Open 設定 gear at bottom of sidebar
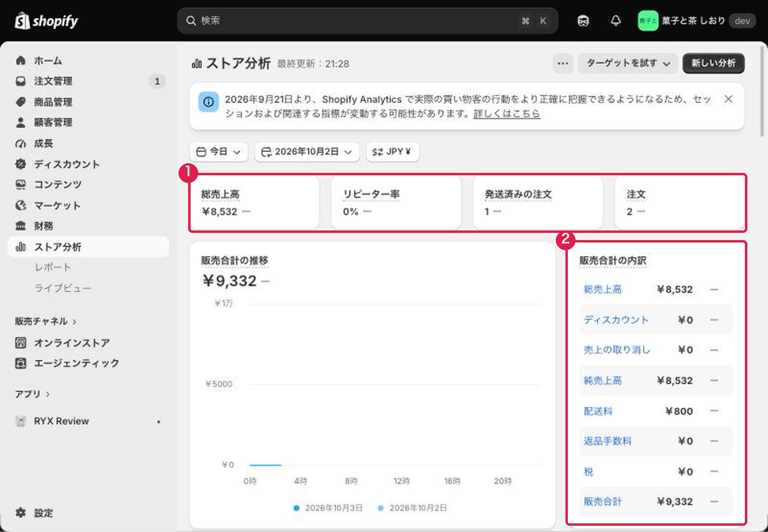 pos(21,512)
